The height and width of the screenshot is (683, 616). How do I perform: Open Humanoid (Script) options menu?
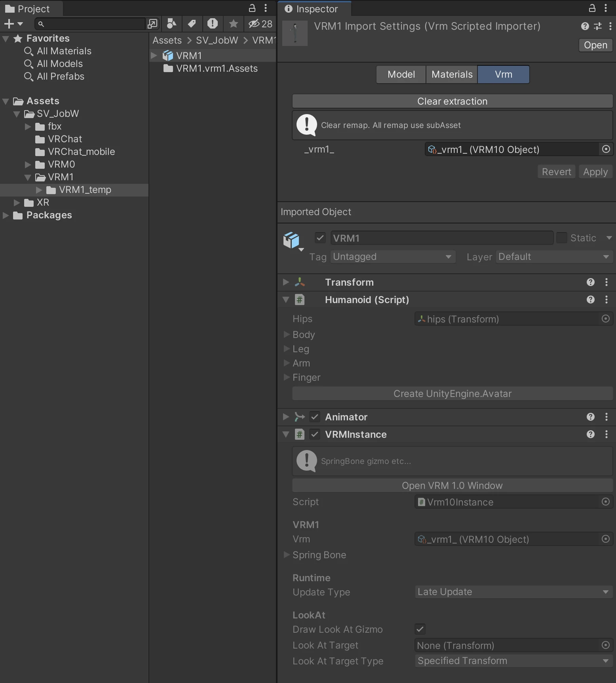pyautogui.click(x=606, y=300)
